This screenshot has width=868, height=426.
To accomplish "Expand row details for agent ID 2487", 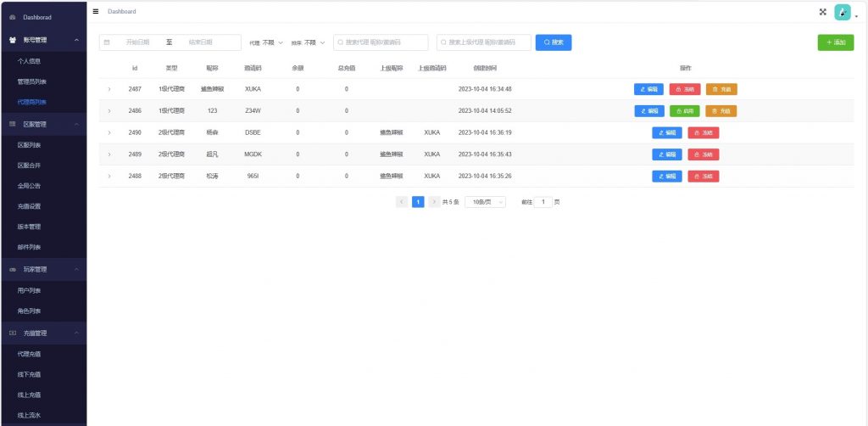I will (x=109, y=89).
